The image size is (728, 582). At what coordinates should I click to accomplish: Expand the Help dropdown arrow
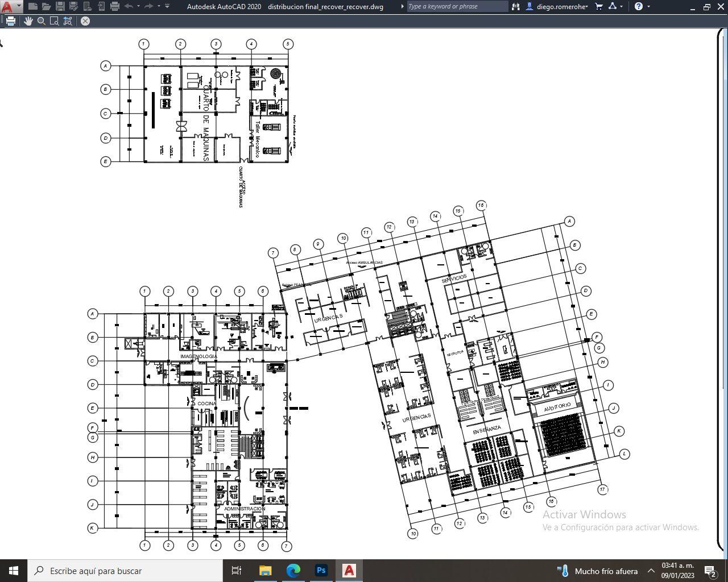click(648, 7)
